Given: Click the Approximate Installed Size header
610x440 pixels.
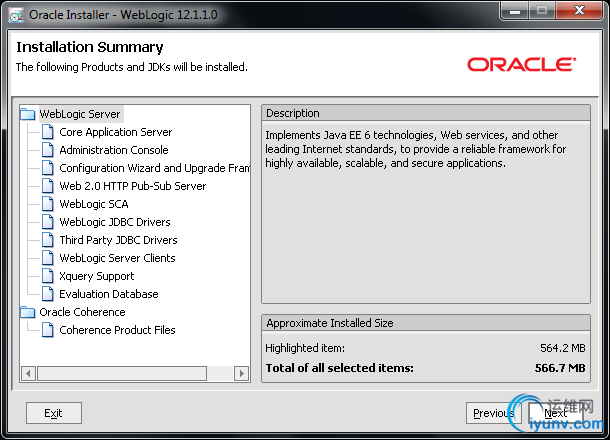Looking at the screenshot, I should pos(426,323).
